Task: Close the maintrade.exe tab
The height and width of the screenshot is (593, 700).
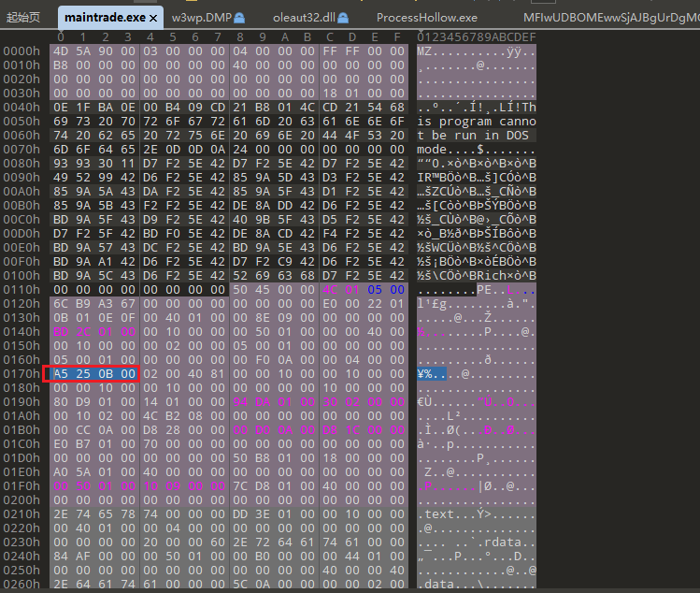Action: [x=153, y=18]
